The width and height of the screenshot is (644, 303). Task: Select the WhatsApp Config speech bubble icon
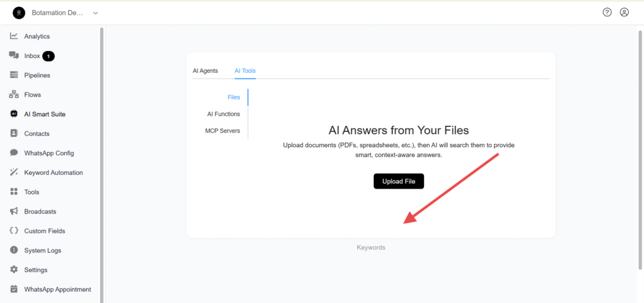click(14, 153)
